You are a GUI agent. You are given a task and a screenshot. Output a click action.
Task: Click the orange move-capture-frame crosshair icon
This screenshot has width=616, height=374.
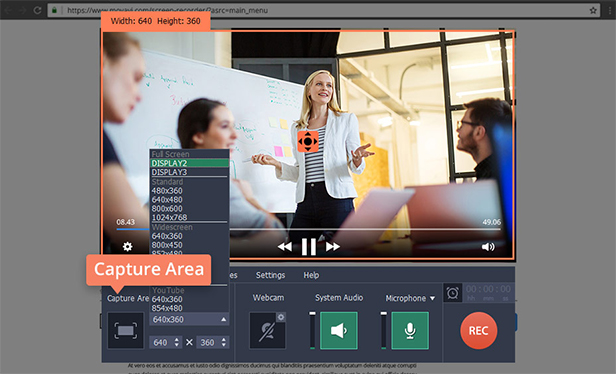pyautogui.click(x=308, y=141)
